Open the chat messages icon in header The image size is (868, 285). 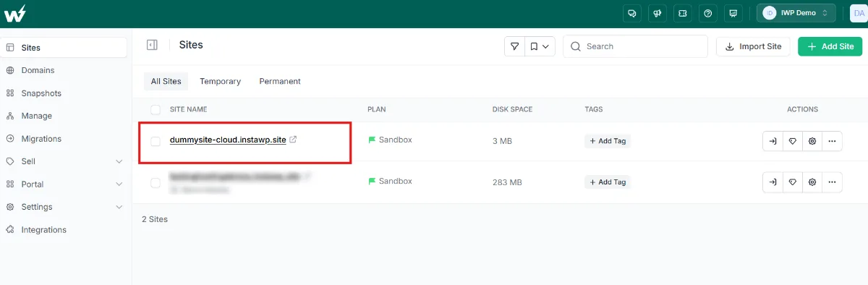pos(632,13)
